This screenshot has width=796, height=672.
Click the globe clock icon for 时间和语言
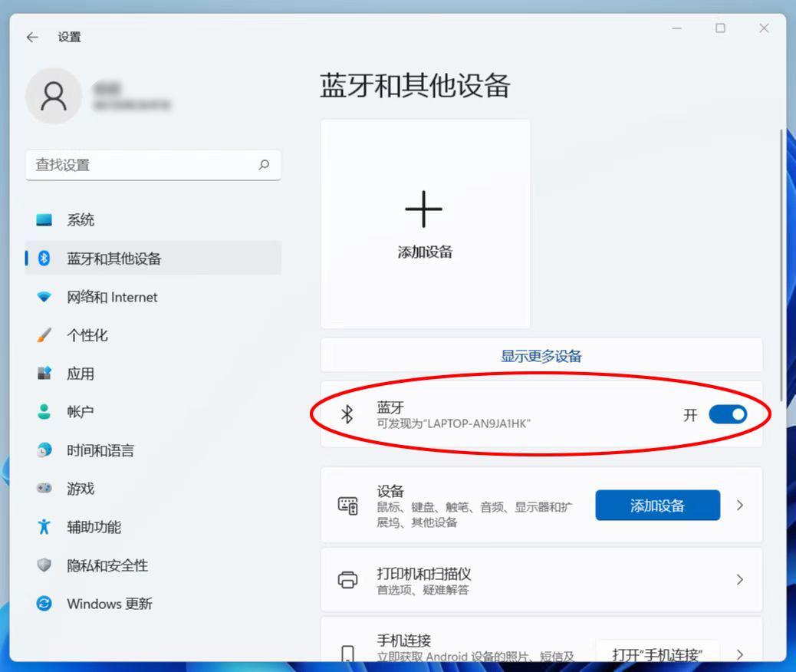tap(44, 450)
